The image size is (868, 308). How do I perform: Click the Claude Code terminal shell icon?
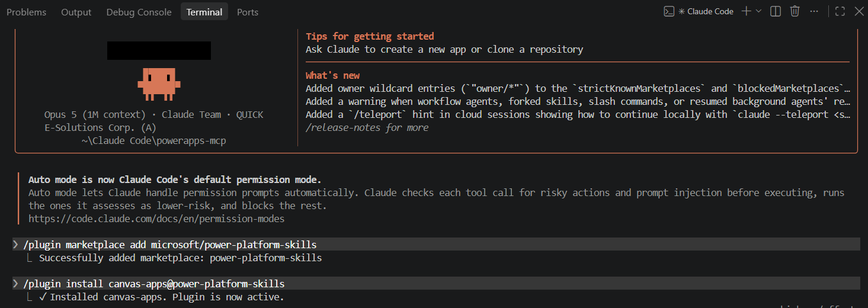668,11
